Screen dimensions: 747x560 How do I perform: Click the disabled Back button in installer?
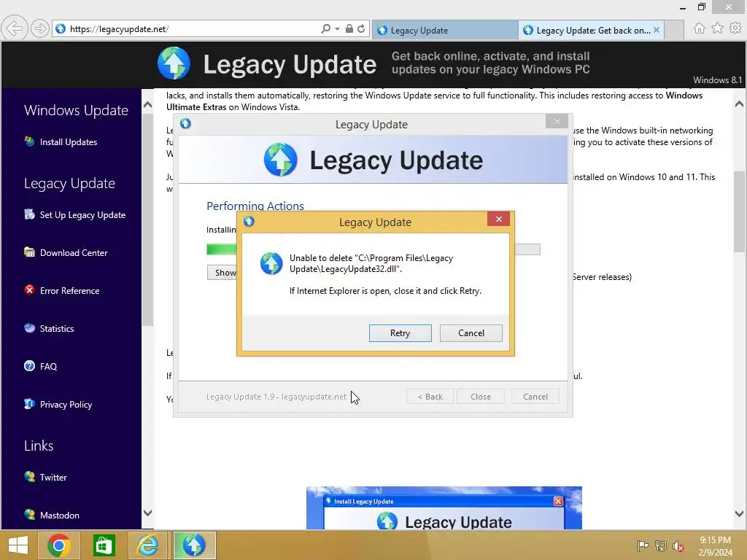pyautogui.click(x=430, y=397)
